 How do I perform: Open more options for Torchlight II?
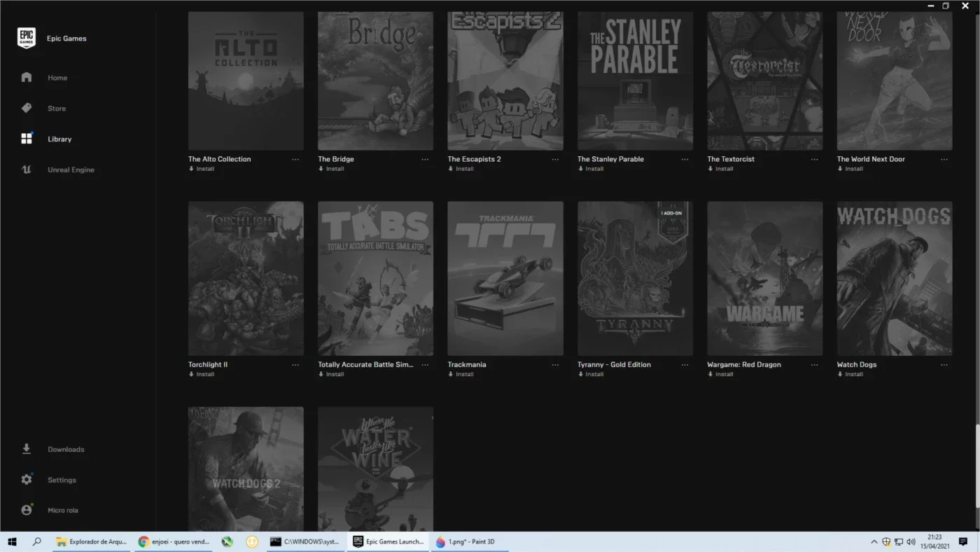pyautogui.click(x=295, y=364)
